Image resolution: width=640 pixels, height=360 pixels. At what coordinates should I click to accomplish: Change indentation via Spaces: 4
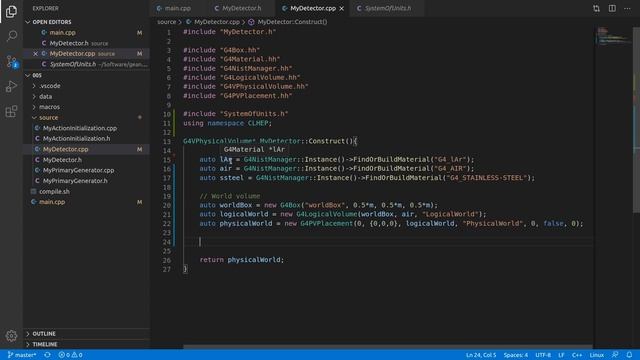(516, 355)
